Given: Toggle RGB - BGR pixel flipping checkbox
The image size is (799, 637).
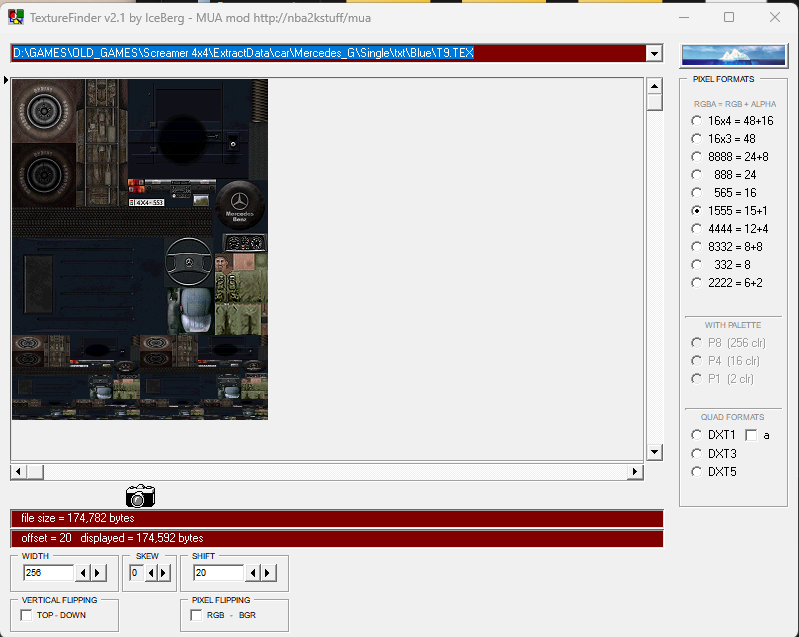Looking at the screenshot, I should [197, 615].
